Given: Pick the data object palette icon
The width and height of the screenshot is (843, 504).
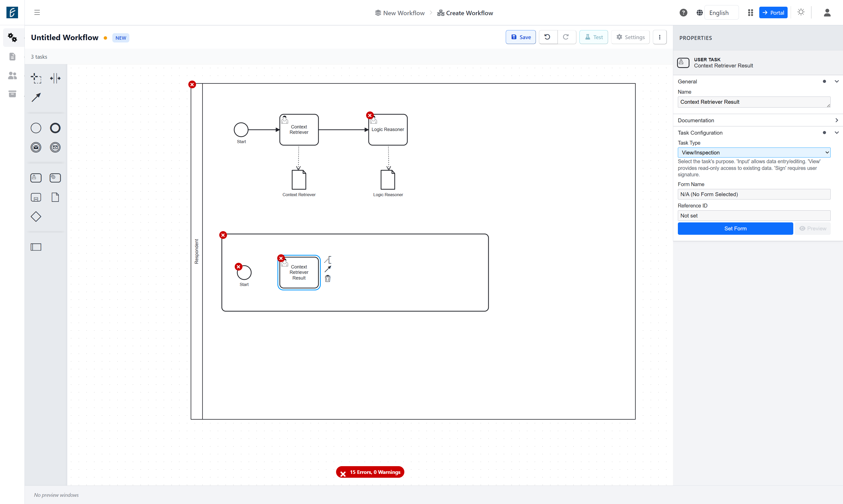Looking at the screenshot, I should tap(55, 197).
